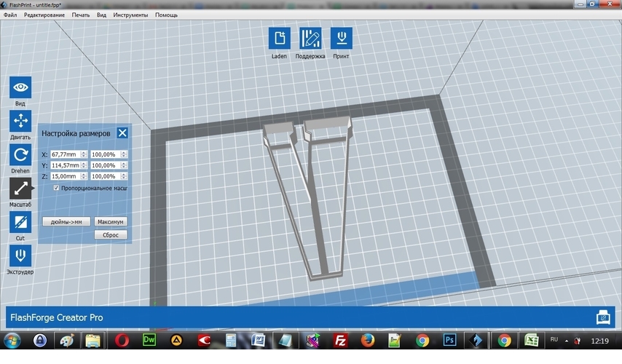This screenshot has height=364, width=622.
Task: Select the Drehen rotate tool
Action: pyautogui.click(x=20, y=154)
